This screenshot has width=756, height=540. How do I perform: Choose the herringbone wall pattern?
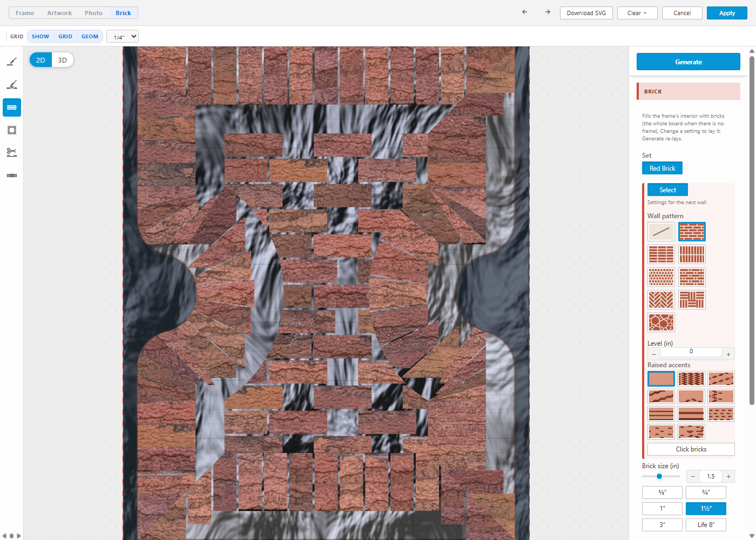click(x=661, y=300)
